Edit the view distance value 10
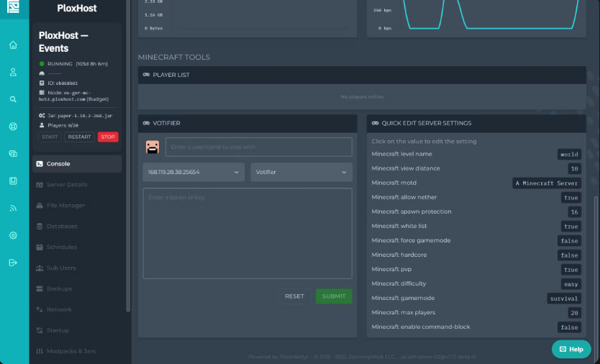This screenshot has height=364, width=600. click(574, 169)
